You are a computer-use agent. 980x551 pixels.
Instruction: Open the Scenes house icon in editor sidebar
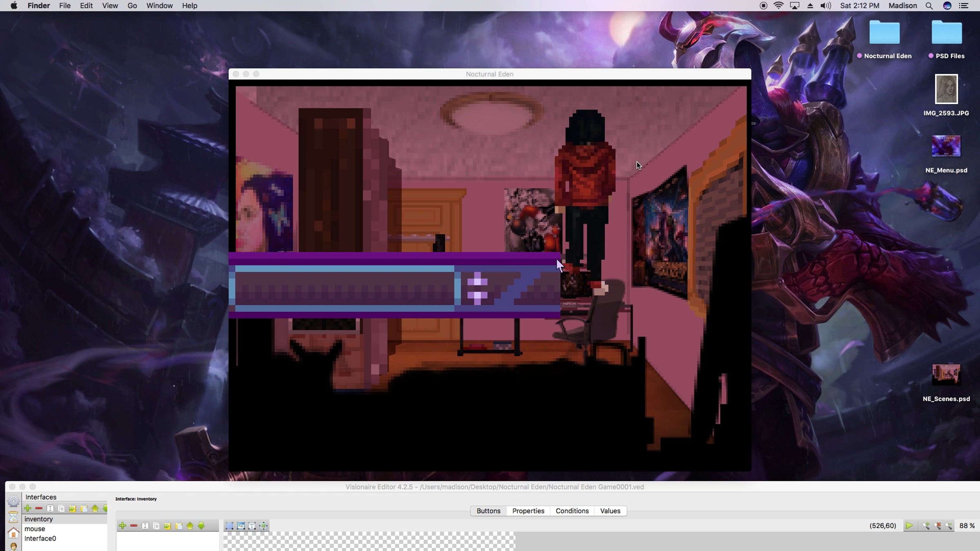pos(13,533)
